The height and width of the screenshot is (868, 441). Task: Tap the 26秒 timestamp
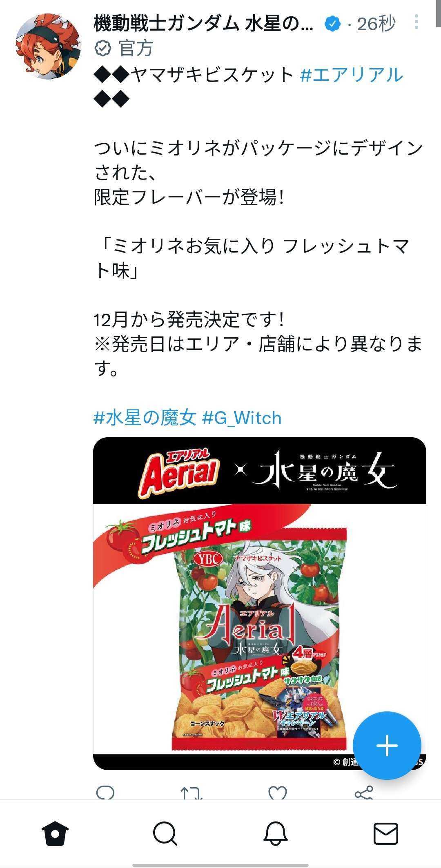(x=376, y=23)
